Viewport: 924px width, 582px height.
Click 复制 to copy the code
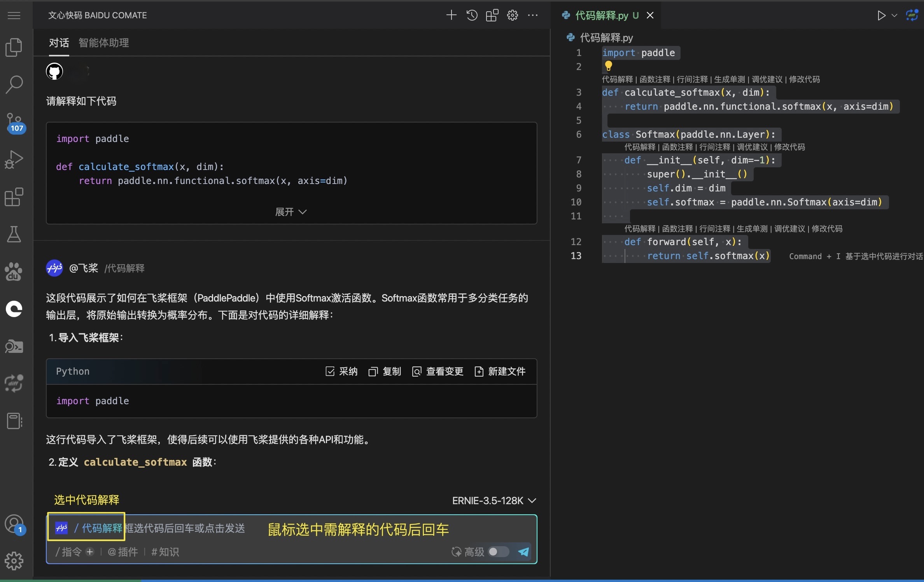click(385, 372)
